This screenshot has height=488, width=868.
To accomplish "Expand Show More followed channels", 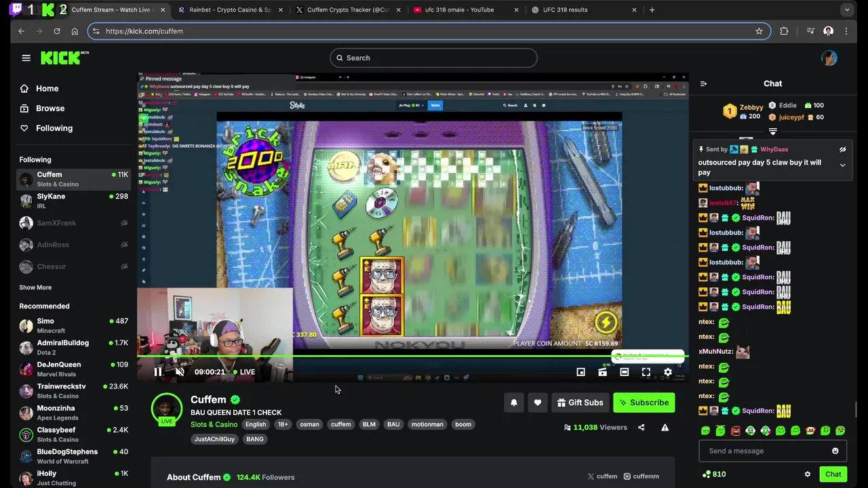I will (35, 287).
